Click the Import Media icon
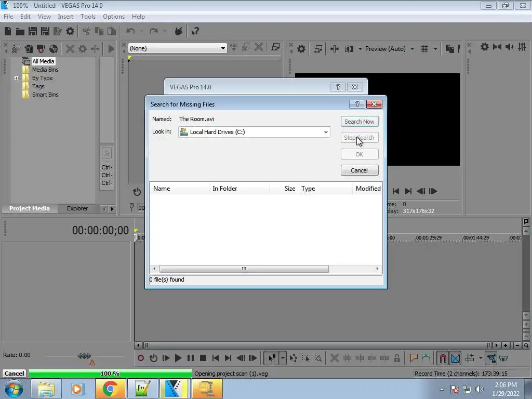 (29, 48)
